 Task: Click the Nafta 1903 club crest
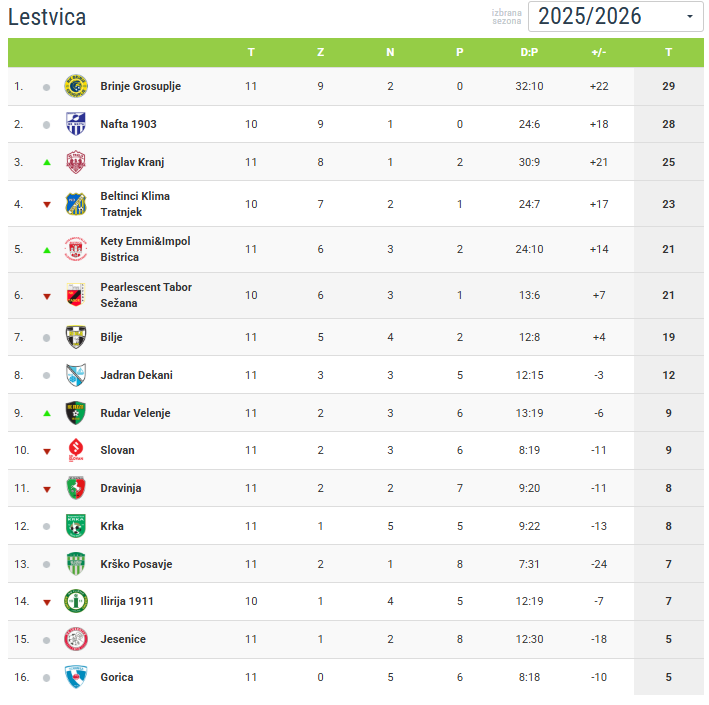76,124
